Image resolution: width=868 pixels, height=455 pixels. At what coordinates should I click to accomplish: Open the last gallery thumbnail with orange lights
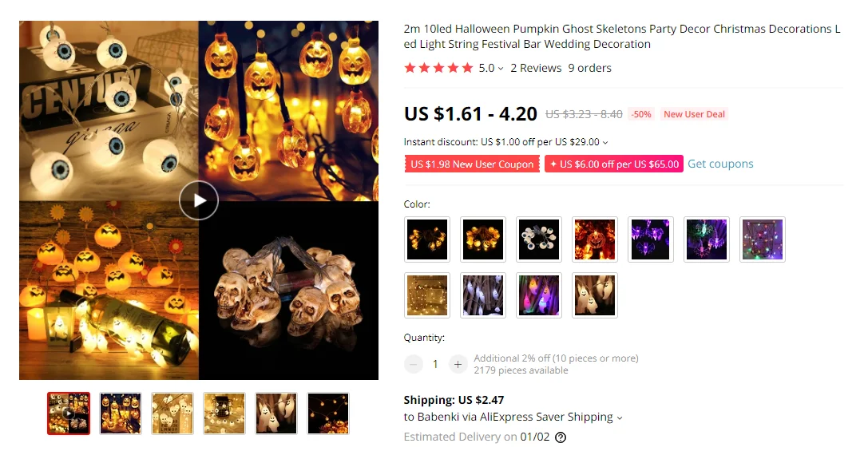328,413
